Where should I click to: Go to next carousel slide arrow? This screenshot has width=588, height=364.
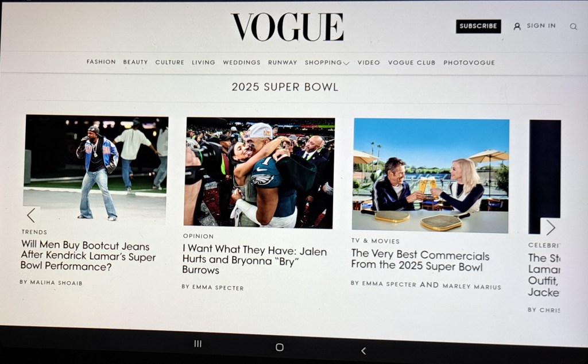point(550,227)
